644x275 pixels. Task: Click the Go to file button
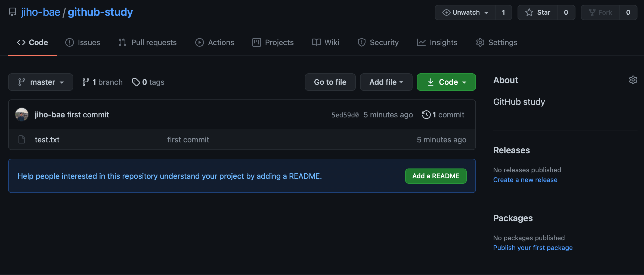pyautogui.click(x=330, y=82)
